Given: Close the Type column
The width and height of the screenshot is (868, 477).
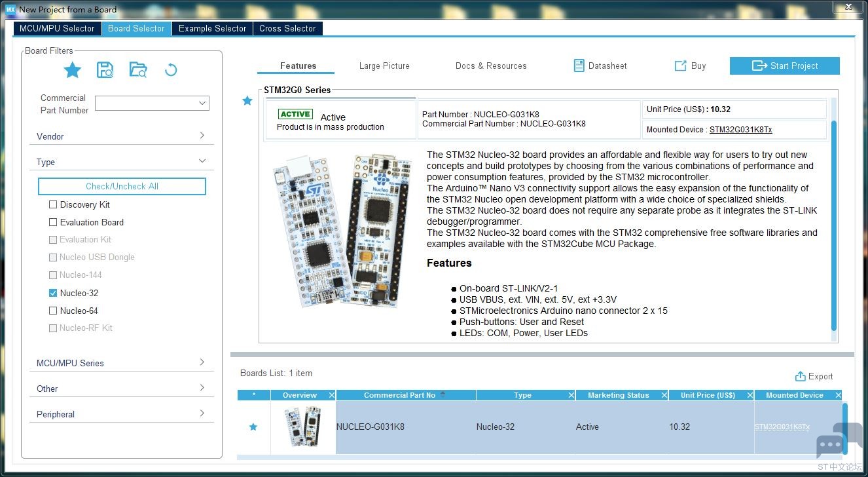Looking at the screenshot, I should [x=571, y=395].
